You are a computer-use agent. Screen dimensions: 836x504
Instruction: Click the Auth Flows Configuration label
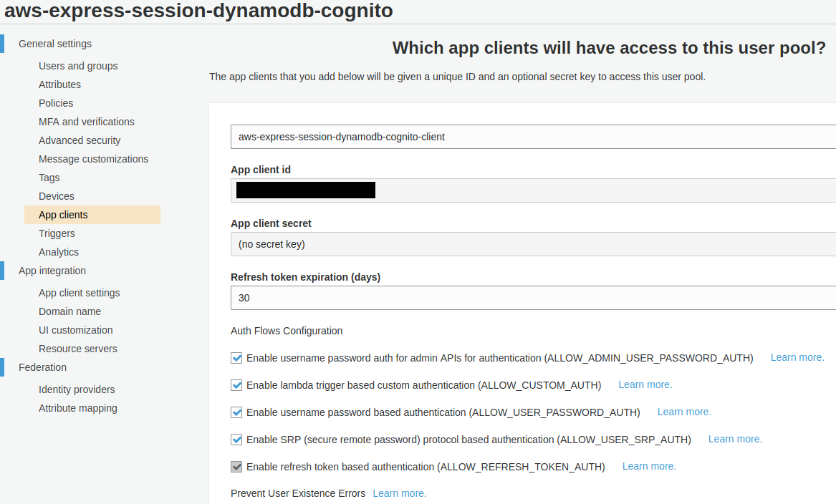[x=287, y=331]
